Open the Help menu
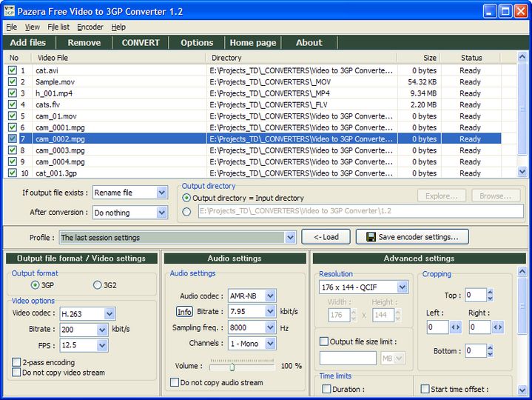The height and width of the screenshot is (400, 532). click(x=118, y=27)
